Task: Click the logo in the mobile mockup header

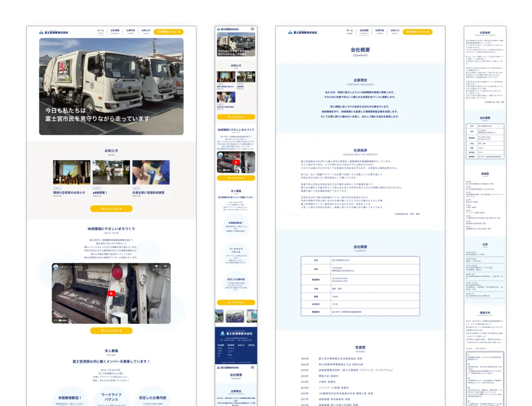Action: point(227,29)
